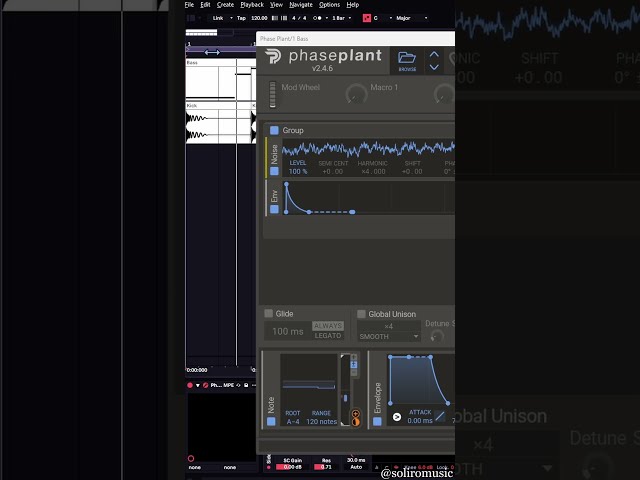Click the red bypass slash icon on device header
Screen dimensions: 640x480
[205, 385]
